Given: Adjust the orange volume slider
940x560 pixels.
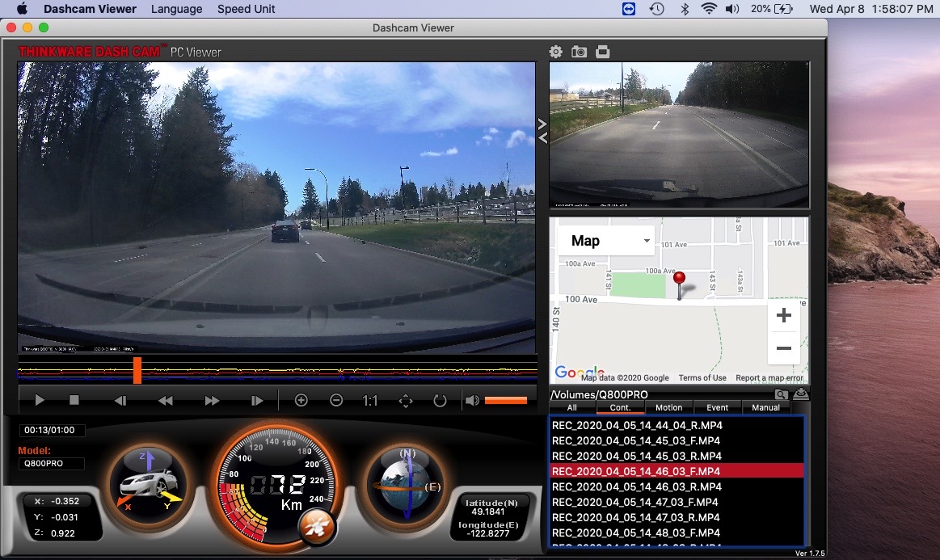Looking at the screenshot, I should click(x=506, y=400).
